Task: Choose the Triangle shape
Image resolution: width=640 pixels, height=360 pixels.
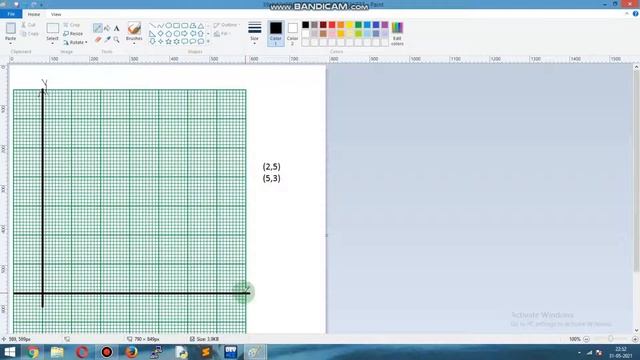Action: pyautogui.click(x=201, y=26)
